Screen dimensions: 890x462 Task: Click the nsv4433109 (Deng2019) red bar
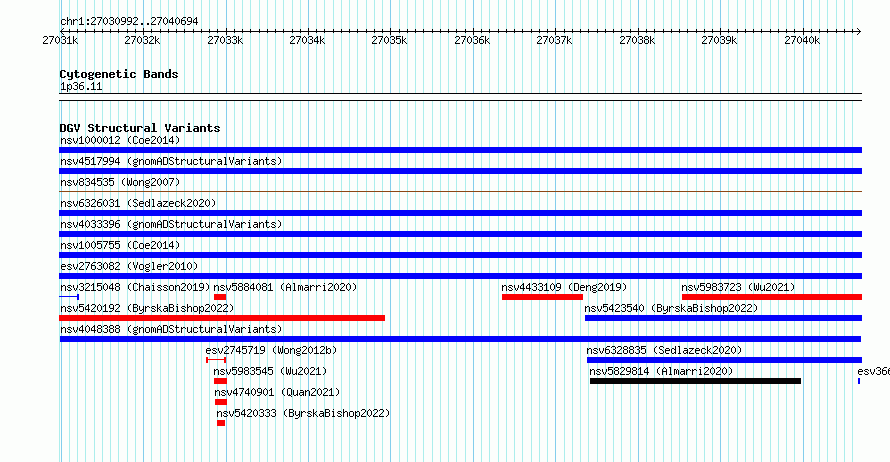click(x=542, y=297)
